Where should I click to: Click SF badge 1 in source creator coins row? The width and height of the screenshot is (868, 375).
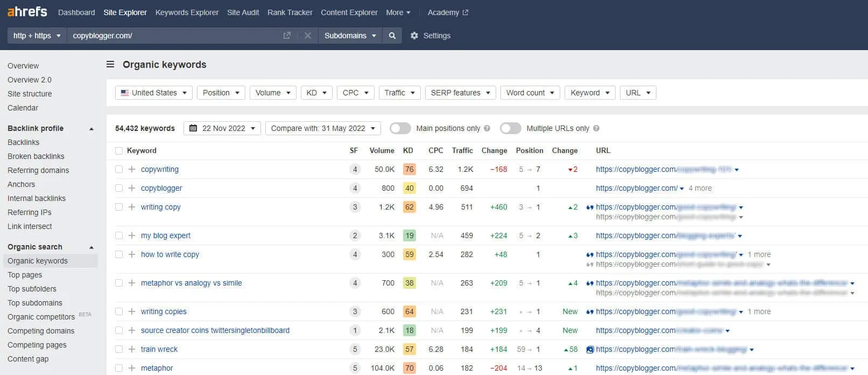[x=355, y=330]
